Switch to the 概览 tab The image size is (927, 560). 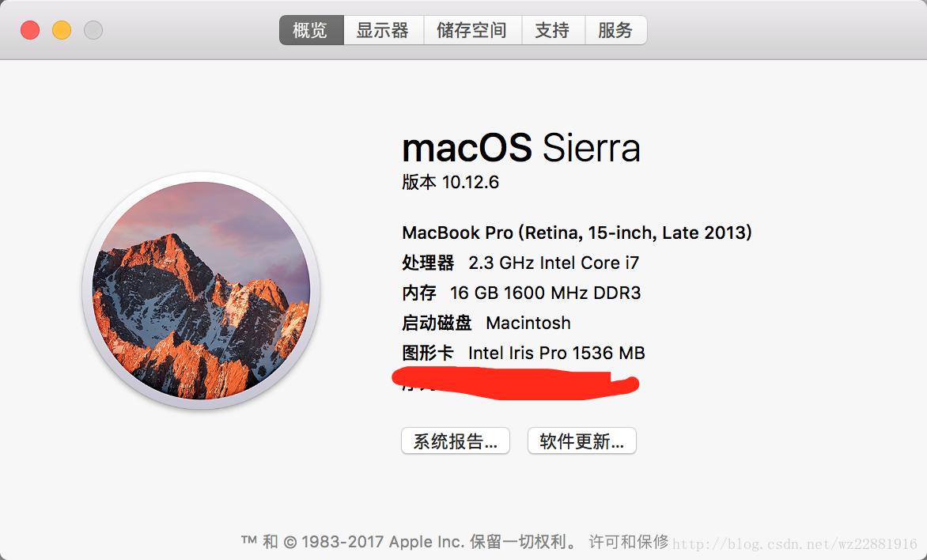(311, 30)
